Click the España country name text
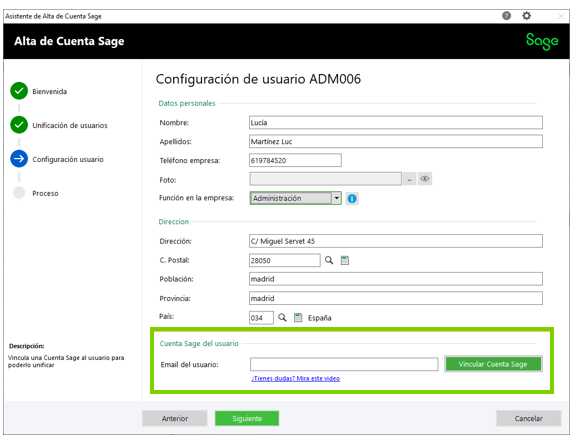This screenshot has width=575, height=439. click(319, 318)
